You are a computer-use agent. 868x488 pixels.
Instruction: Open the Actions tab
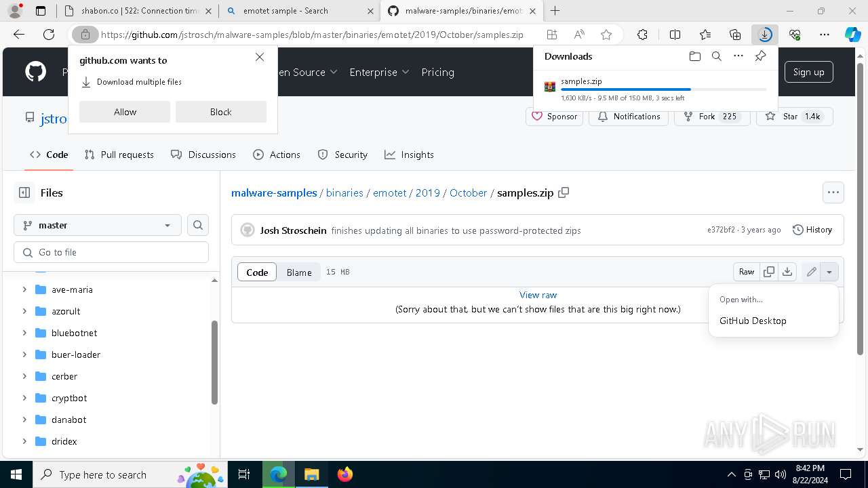[x=277, y=155]
